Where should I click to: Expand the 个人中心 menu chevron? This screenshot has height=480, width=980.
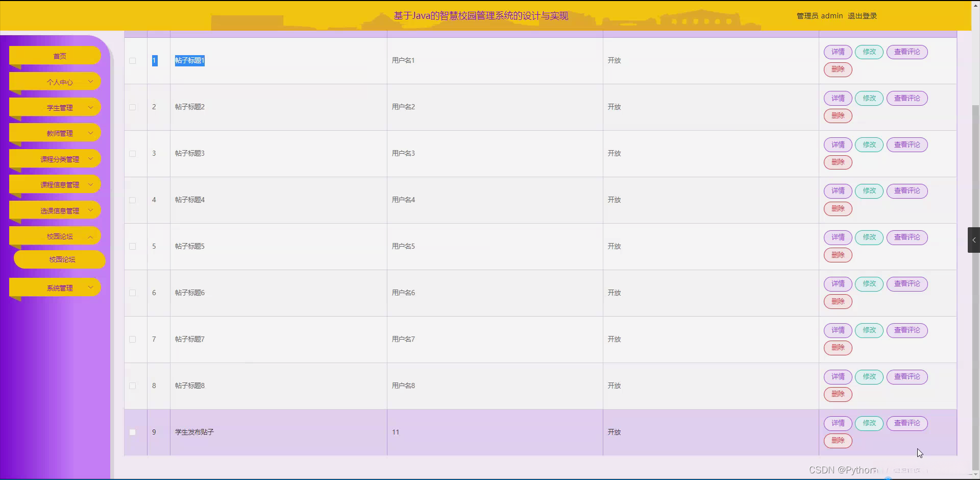(x=90, y=82)
